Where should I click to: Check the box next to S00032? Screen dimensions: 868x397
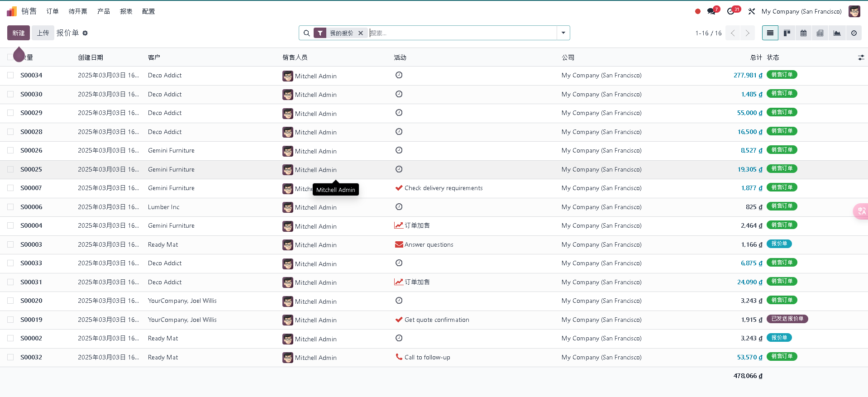click(x=10, y=357)
